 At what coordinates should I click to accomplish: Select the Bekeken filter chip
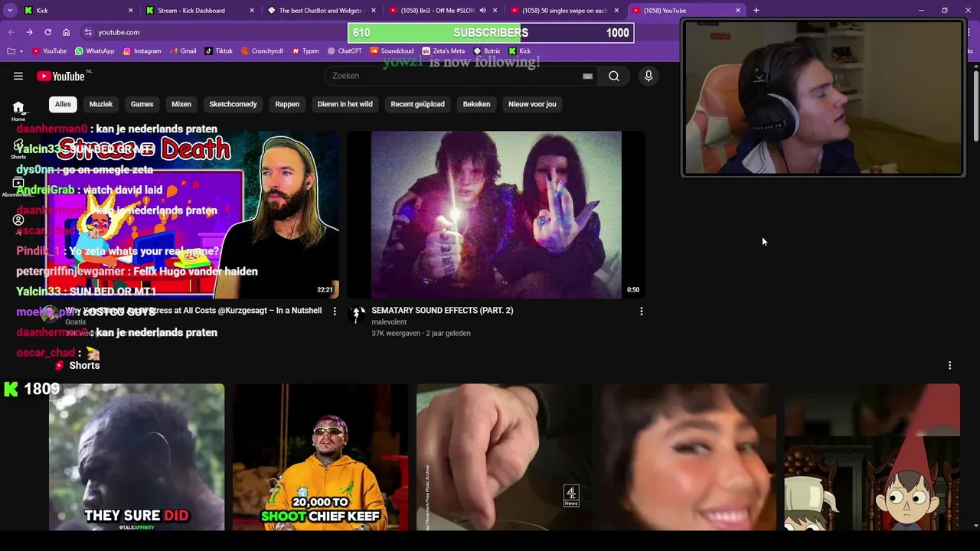click(x=476, y=104)
